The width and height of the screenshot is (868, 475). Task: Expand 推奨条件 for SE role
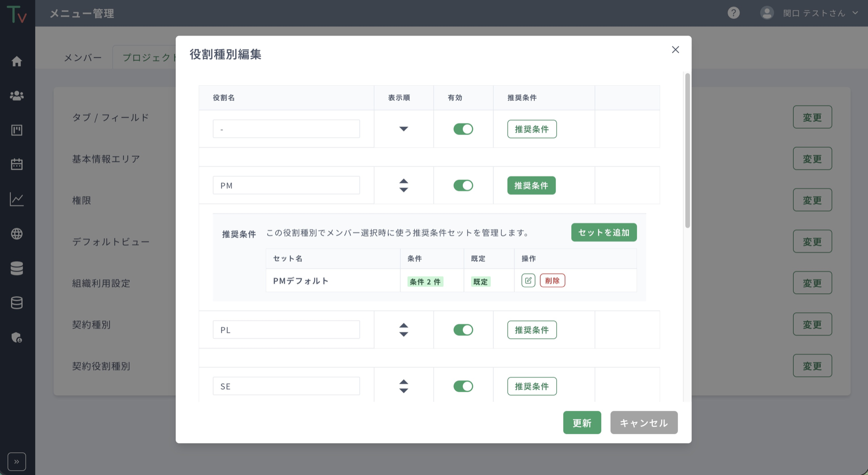click(x=532, y=386)
